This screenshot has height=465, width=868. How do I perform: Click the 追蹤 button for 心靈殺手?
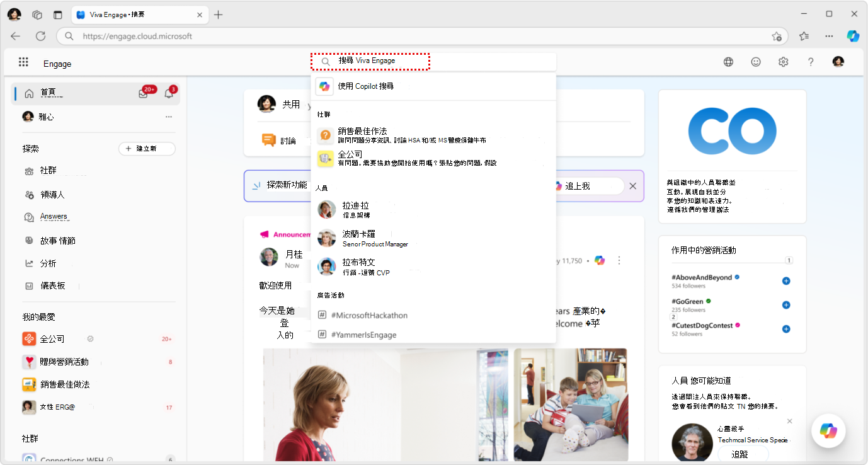coord(743,454)
